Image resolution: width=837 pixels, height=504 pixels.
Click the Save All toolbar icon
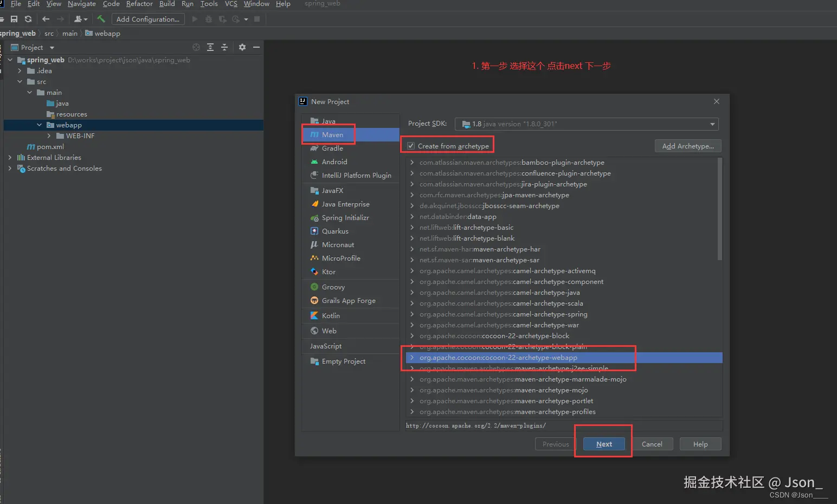click(14, 19)
